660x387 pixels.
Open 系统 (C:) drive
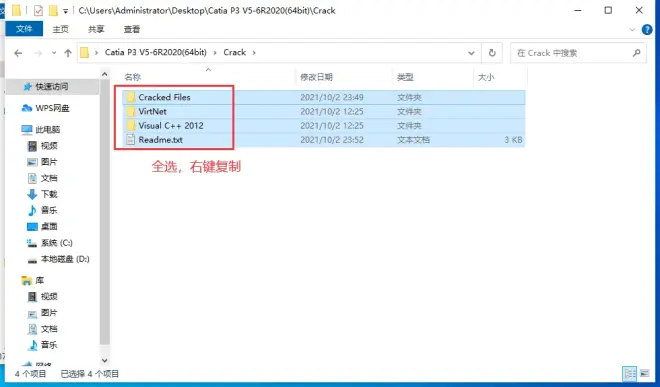56,243
